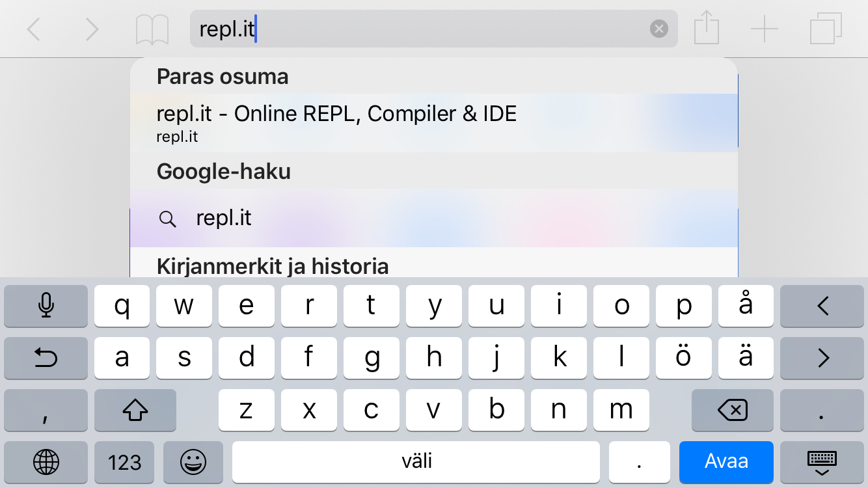868x488 pixels.
Task: Tap the share icon
Action: (706, 29)
